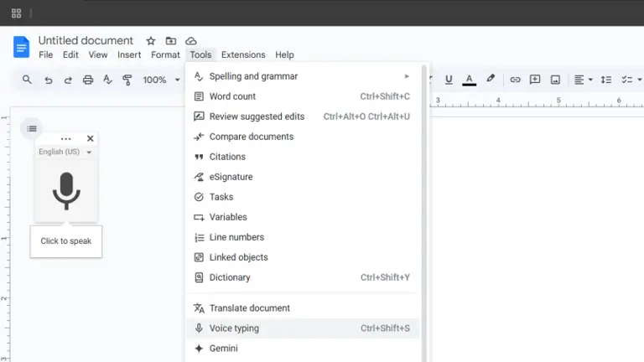
Task: Open the View menu
Action: [98, 54]
